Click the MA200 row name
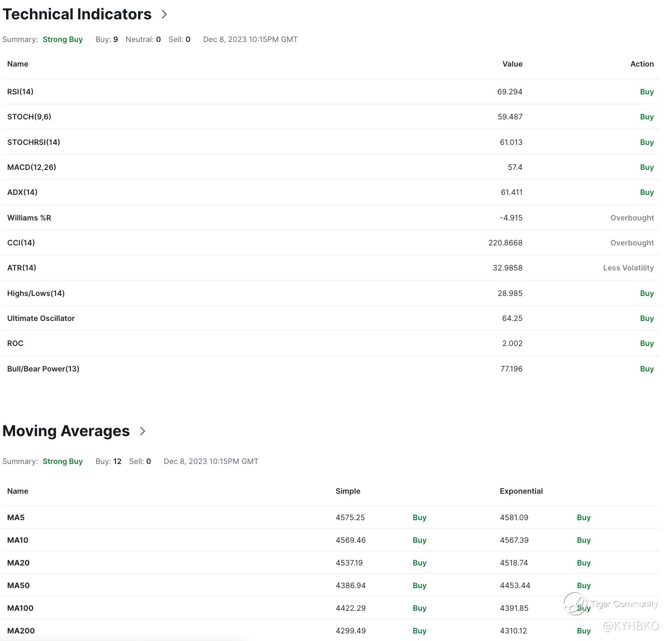This screenshot has width=672, height=641. point(21,631)
